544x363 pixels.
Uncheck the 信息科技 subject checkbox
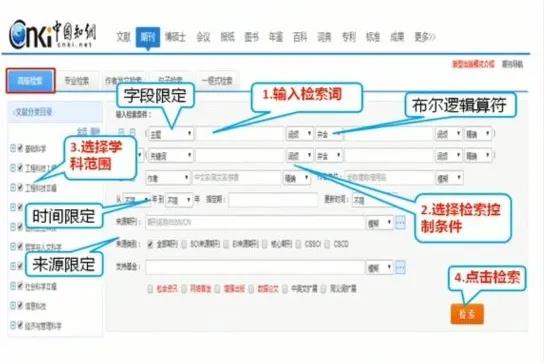point(20,305)
